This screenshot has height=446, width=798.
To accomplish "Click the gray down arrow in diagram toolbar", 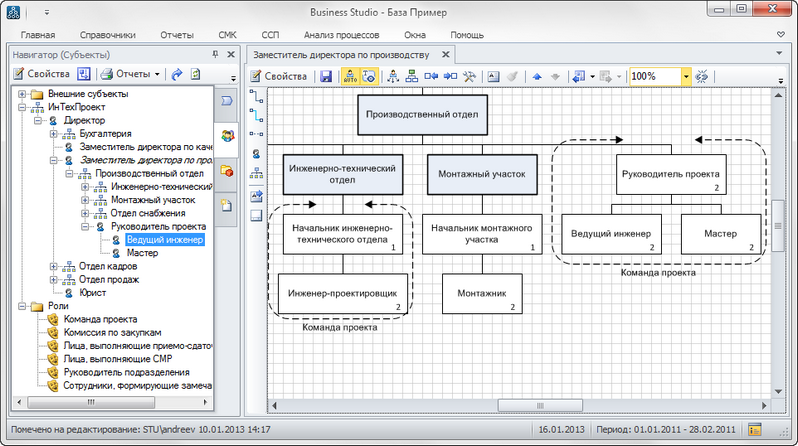I will pos(555,77).
